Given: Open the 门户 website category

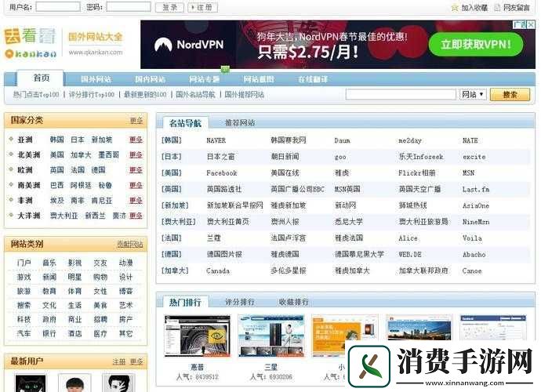Looking at the screenshot, I should (x=24, y=263).
